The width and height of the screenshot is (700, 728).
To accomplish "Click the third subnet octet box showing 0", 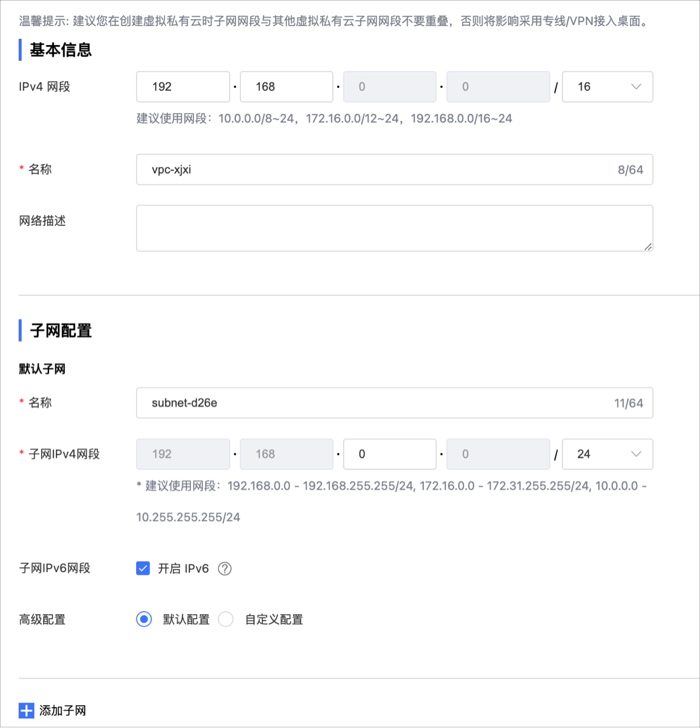I will click(x=389, y=454).
